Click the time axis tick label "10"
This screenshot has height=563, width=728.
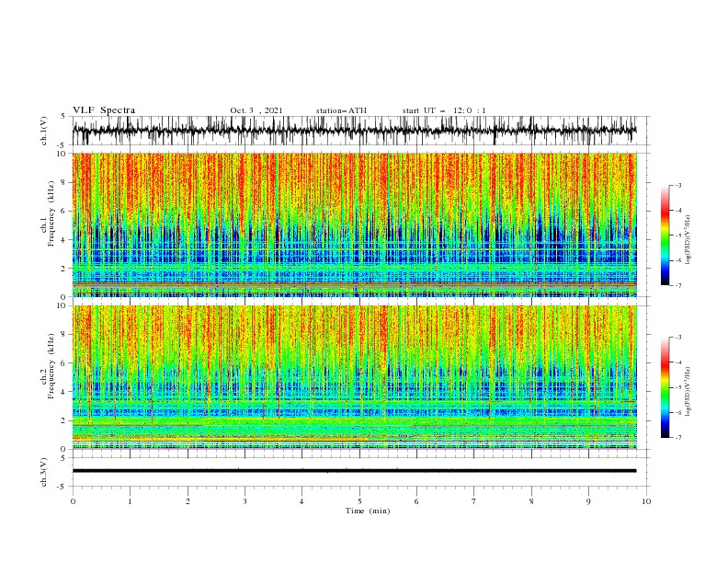point(646,501)
